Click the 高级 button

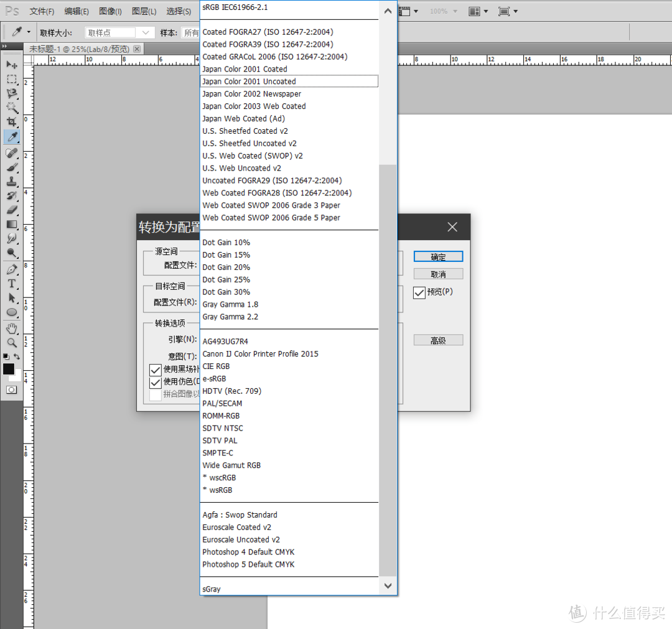[438, 340]
